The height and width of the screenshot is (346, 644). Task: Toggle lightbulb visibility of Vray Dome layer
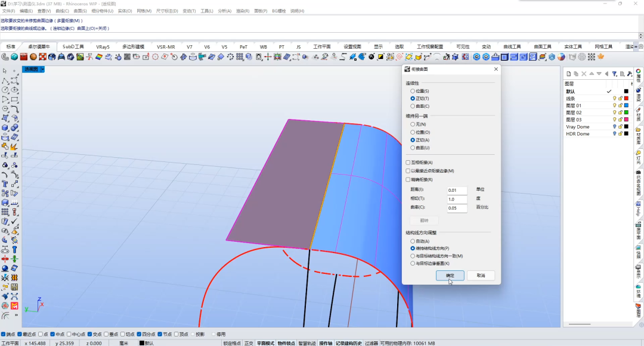click(614, 127)
